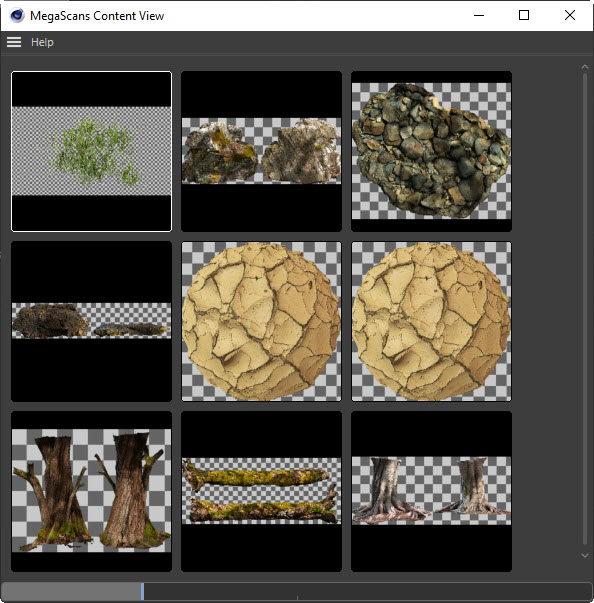594x603 pixels.
Task: Close the MegaScans Content View window
Action: [570, 15]
